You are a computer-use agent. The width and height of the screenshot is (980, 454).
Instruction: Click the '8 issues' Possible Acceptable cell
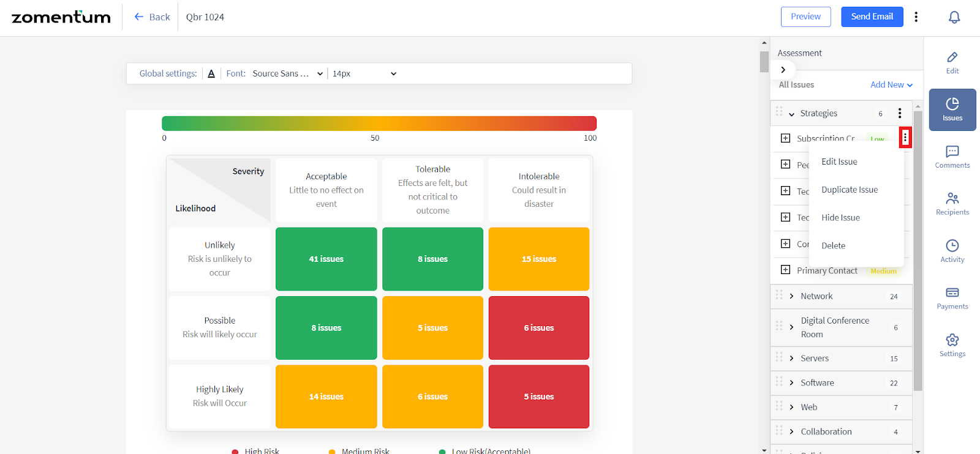coord(326,328)
